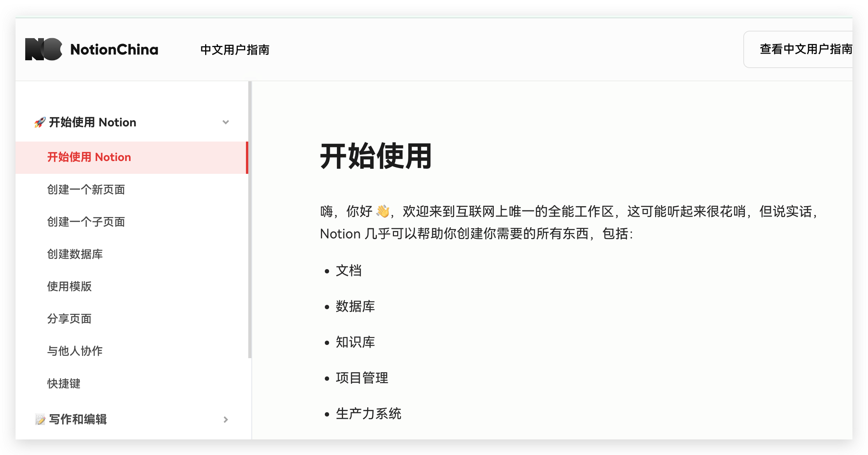Screen dimensions: 868x455
Task: Click the NotionChina brand name text
Action: click(x=114, y=50)
